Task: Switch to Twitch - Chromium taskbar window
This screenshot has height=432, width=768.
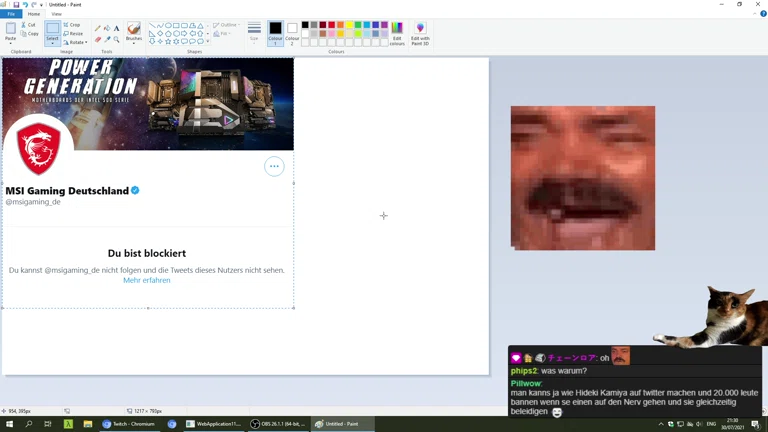Action: [x=129, y=424]
